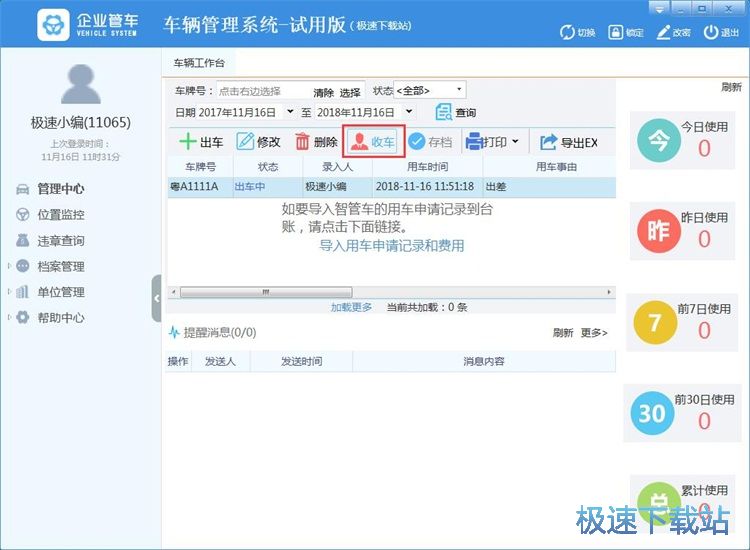Expand the 档案管理 tree arrow
750x550 pixels.
9,265
